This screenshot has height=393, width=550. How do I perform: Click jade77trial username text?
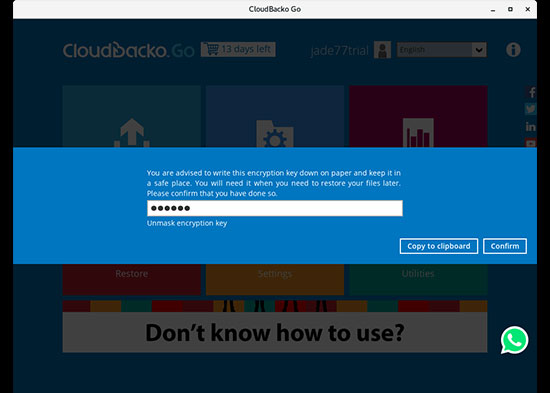[x=340, y=51]
